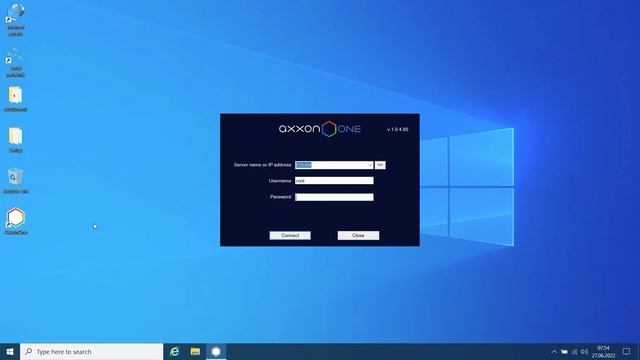Open File Explorer from the taskbar
The image size is (640, 360).
[x=196, y=351]
